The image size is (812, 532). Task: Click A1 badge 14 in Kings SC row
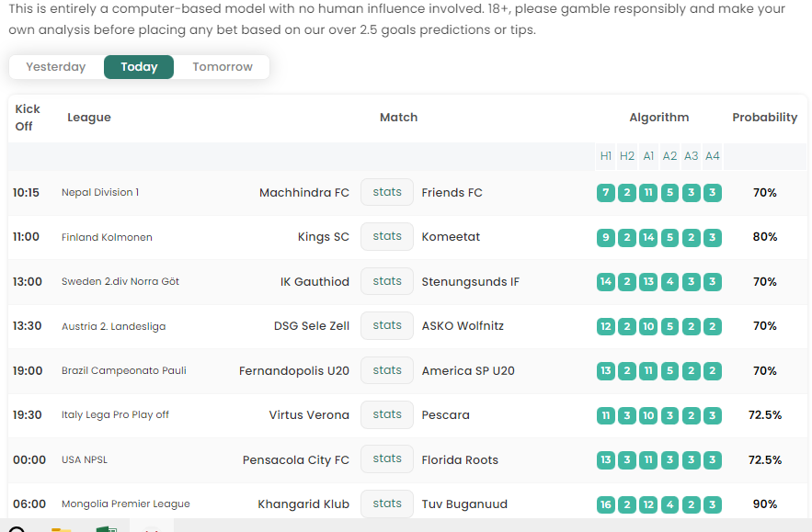[648, 237]
